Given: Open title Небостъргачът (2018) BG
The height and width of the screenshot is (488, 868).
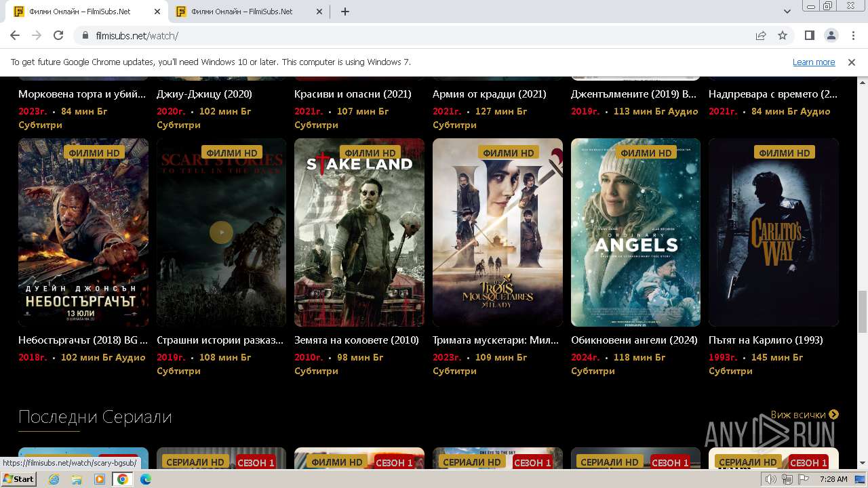Looking at the screenshot, I should (x=83, y=340).
